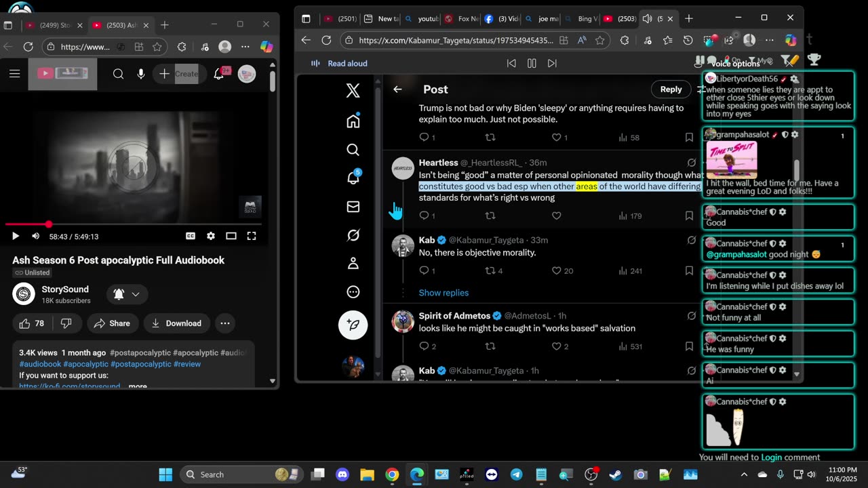Screen dimensions: 868x488
Task: Open Telegram from the taskbar
Action: 516,474
